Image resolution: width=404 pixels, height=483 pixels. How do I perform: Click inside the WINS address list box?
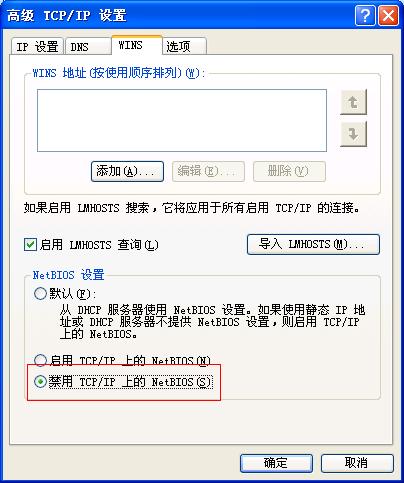(182, 120)
